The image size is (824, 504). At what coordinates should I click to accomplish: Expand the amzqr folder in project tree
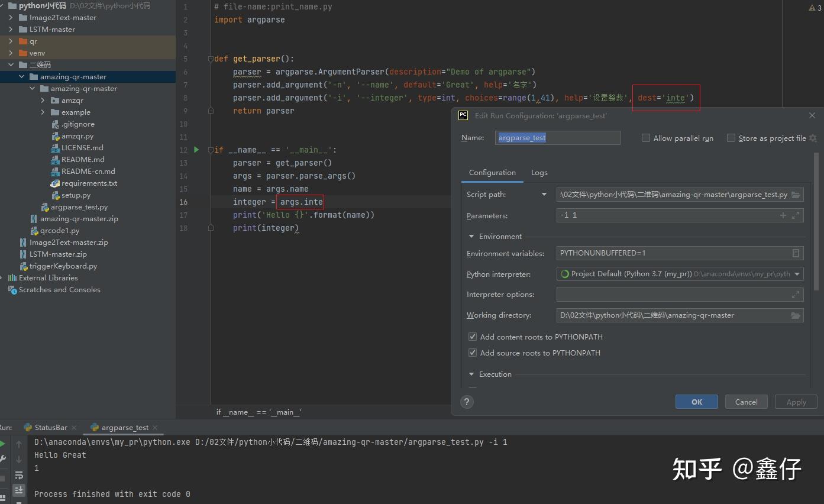click(43, 101)
